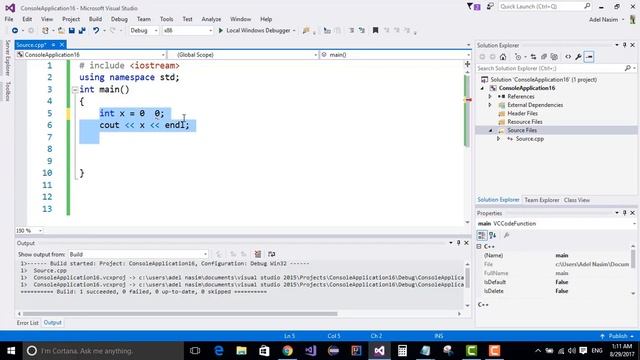This screenshot has height=360, width=640.
Task: Open Properties via the wrench icon
Action: [x=578, y=57]
